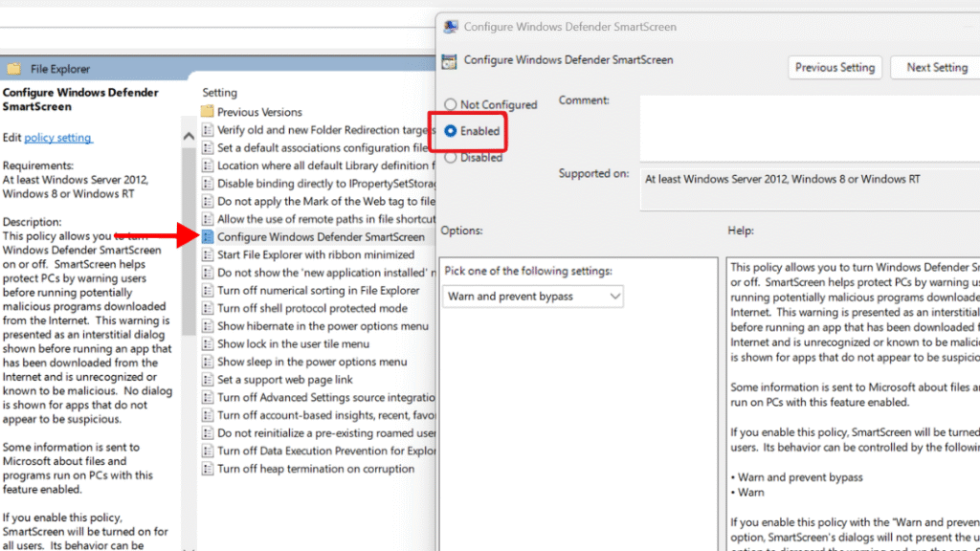Select Configure Windows Defender SmartScreen in the list

pos(321,237)
